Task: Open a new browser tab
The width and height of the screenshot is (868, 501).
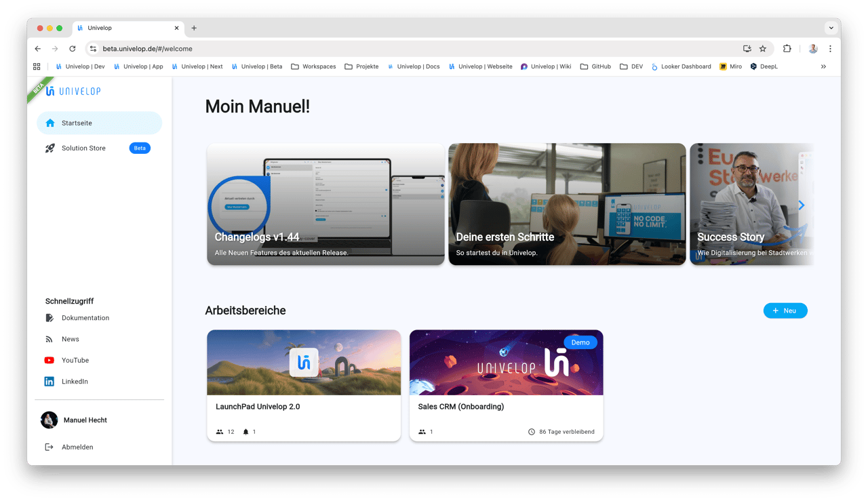Action: point(194,28)
